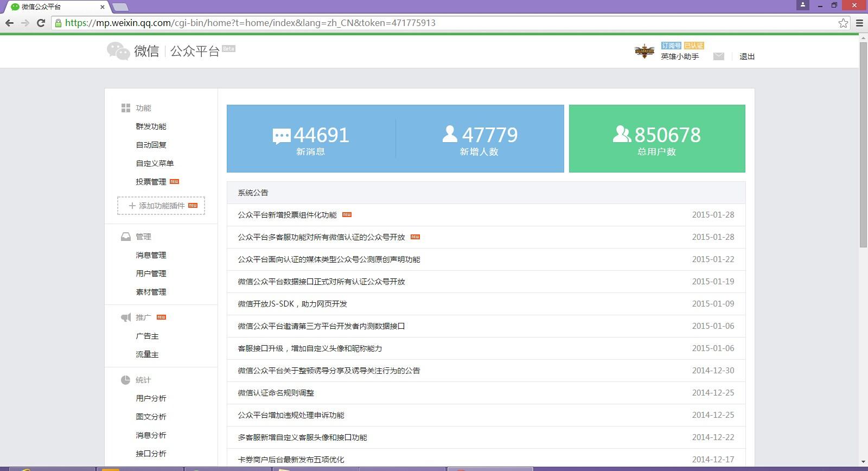Open 群发功能 in the sidebar
The image size is (868, 471).
point(151,126)
